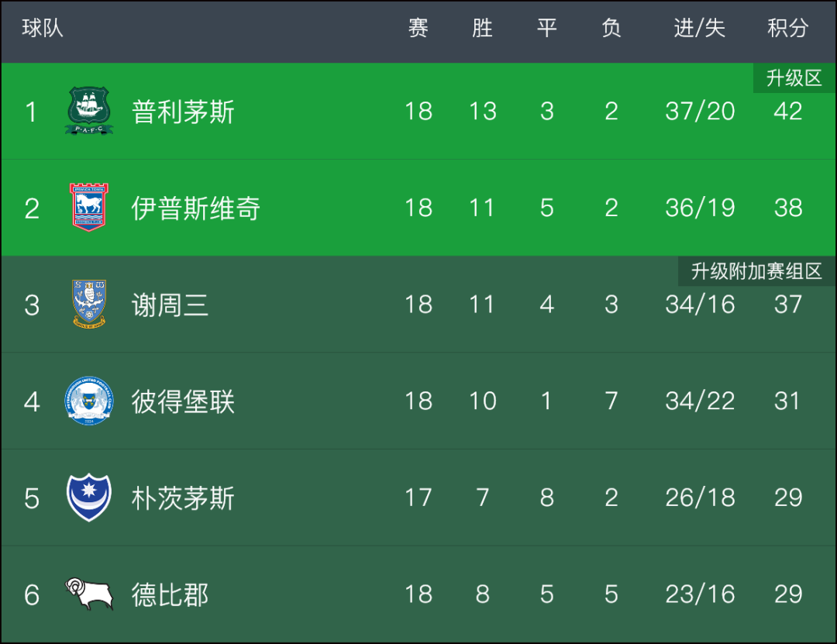837x644 pixels.
Task: Open the 德比郡 team row
Action: coord(418,594)
